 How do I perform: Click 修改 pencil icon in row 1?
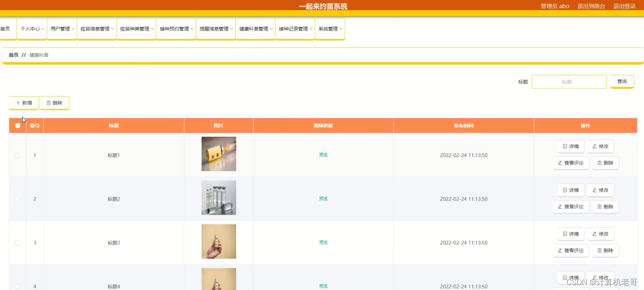595,146
